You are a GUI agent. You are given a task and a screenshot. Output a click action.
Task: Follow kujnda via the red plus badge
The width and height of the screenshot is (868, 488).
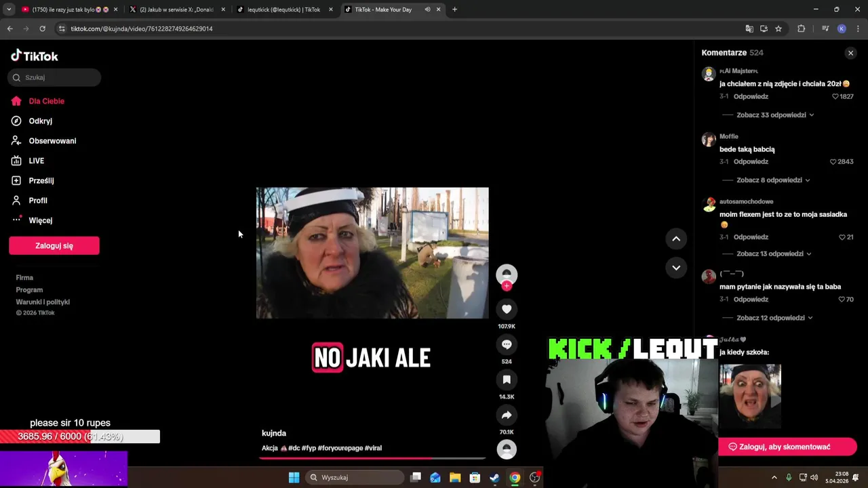click(507, 286)
